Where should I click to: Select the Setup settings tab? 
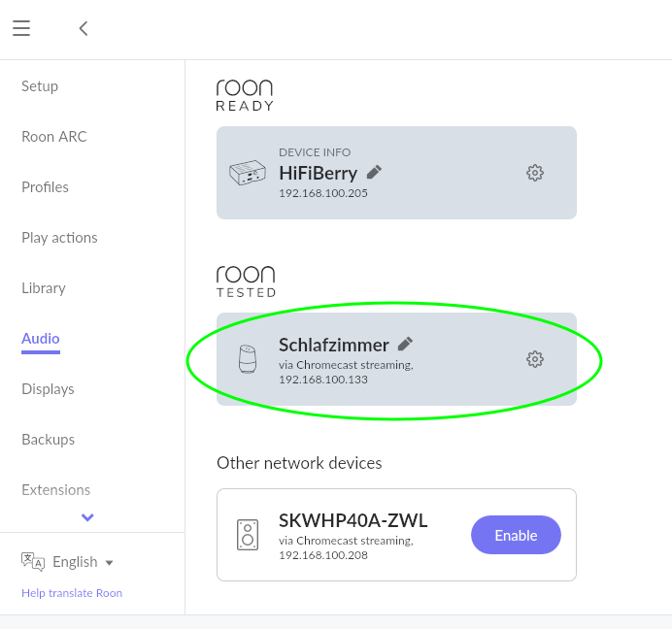(x=40, y=86)
